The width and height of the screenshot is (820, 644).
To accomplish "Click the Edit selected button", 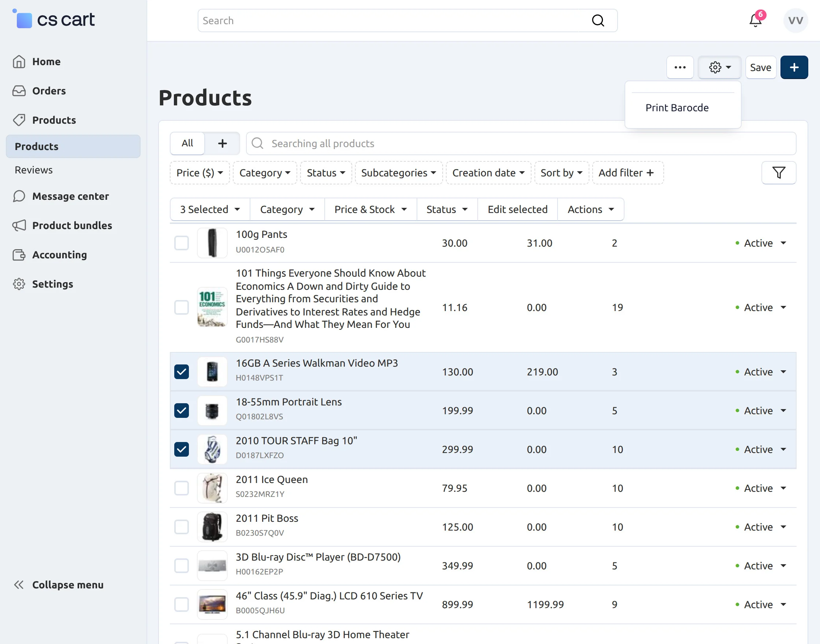I will pos(517,210).
